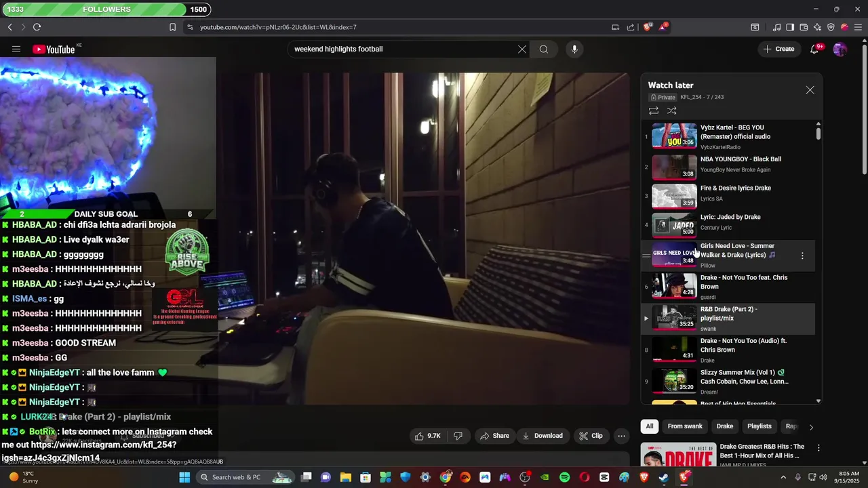Viewport: 868px width, 488px height.
Task: Open Leo AI sparkle icon
Action: [x=817, y=27]
